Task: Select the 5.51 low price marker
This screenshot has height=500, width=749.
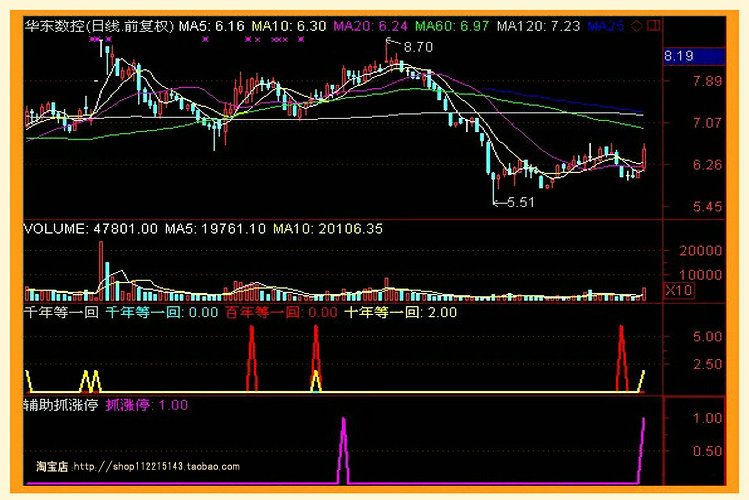Action: point(520,202)
